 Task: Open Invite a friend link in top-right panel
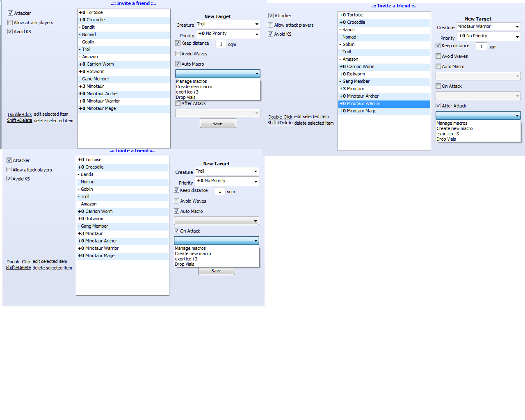pos(393,6)
